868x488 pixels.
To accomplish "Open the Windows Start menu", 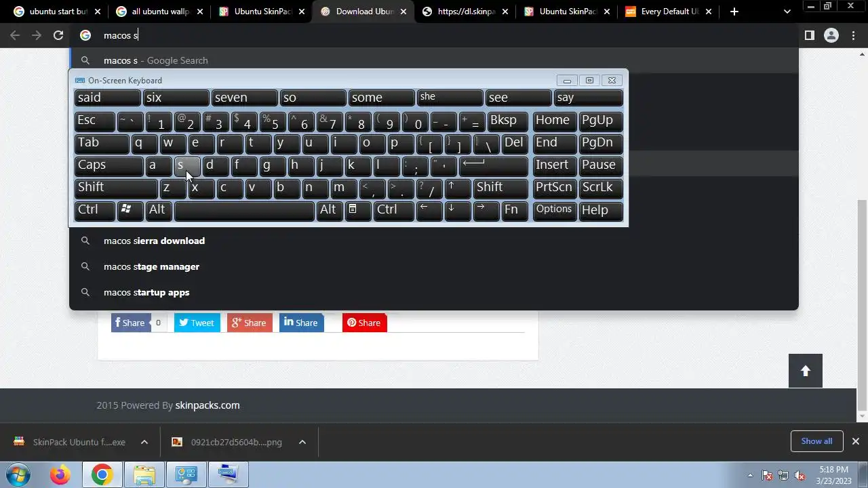I will [x=18, y=474].
